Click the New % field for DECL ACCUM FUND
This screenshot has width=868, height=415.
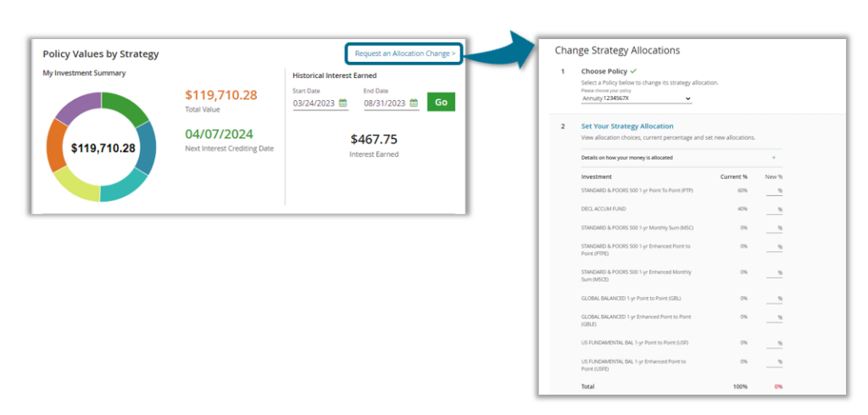point(772,210)
